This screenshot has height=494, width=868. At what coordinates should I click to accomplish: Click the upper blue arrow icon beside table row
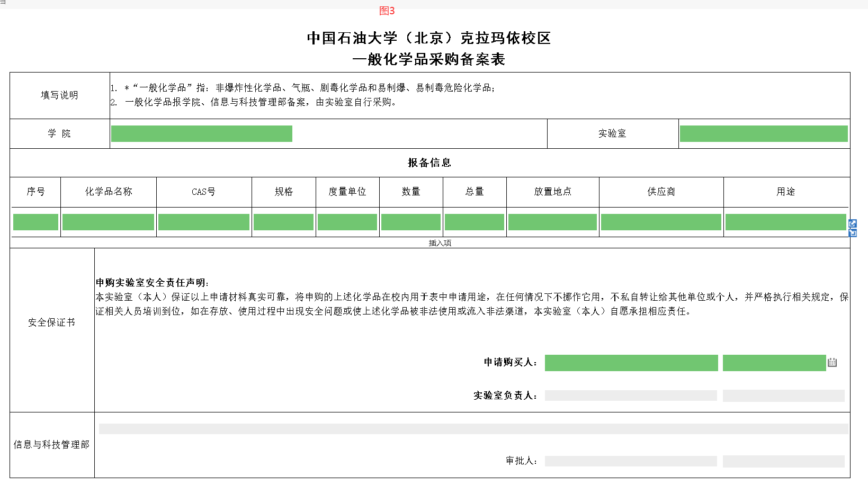tap(852, 224)
